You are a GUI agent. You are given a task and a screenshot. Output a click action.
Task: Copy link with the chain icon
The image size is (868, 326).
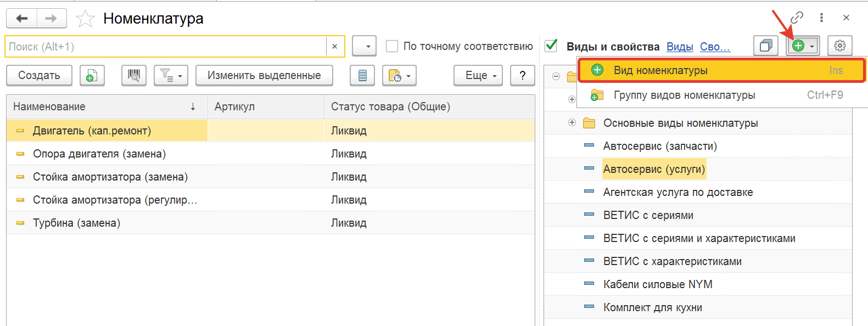coord(797,18)
